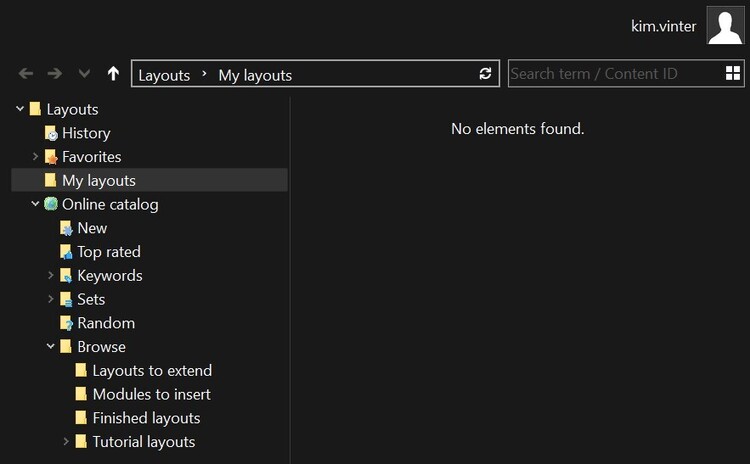This screenshot has height=464, width=750.
Task: Click the back navigation arrow
Action: [x=26, y=74]
